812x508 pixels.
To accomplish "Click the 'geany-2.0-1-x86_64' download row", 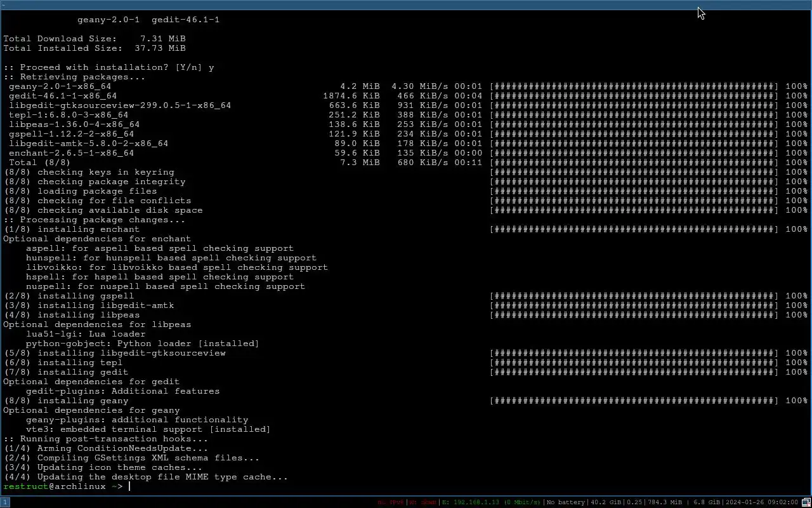I will point(408,86).
